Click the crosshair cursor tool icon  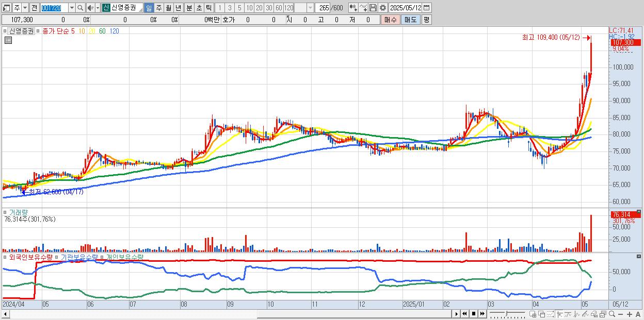click(560, 314)
